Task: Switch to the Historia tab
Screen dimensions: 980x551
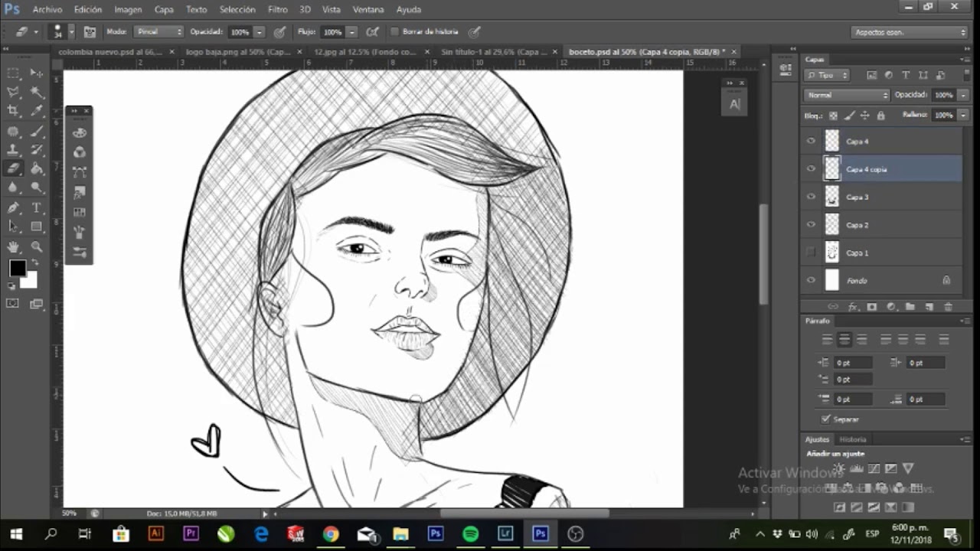Action: [x=852, y=439]
